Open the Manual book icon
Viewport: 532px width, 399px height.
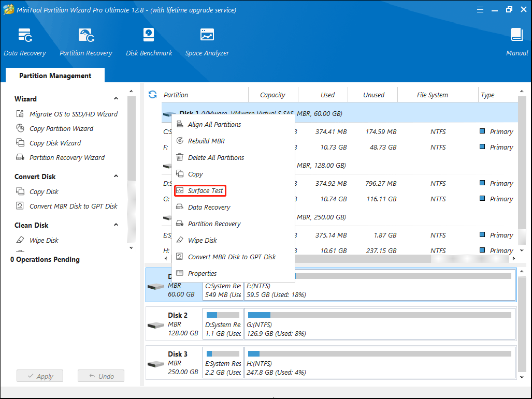pos(517,35)
